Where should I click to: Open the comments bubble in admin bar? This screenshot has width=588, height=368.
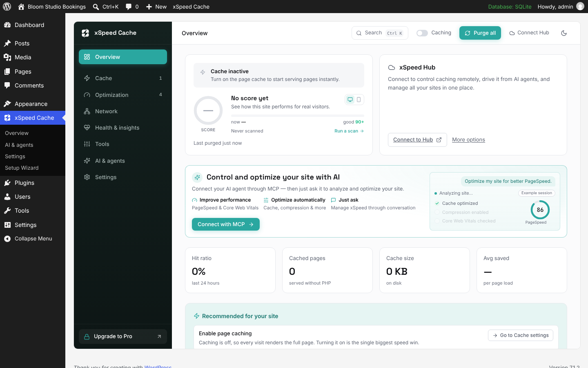tap(132, 7)
